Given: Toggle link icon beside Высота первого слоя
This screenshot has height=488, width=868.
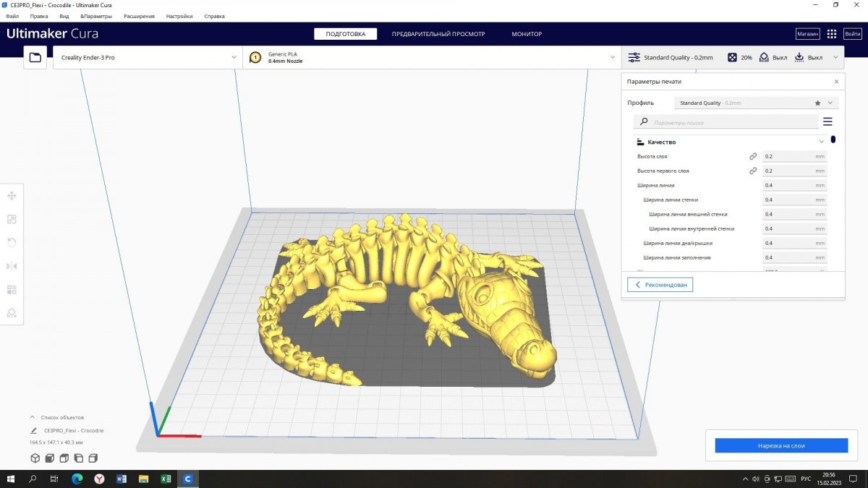Looking at the screenshot, I should pos(752,171).
